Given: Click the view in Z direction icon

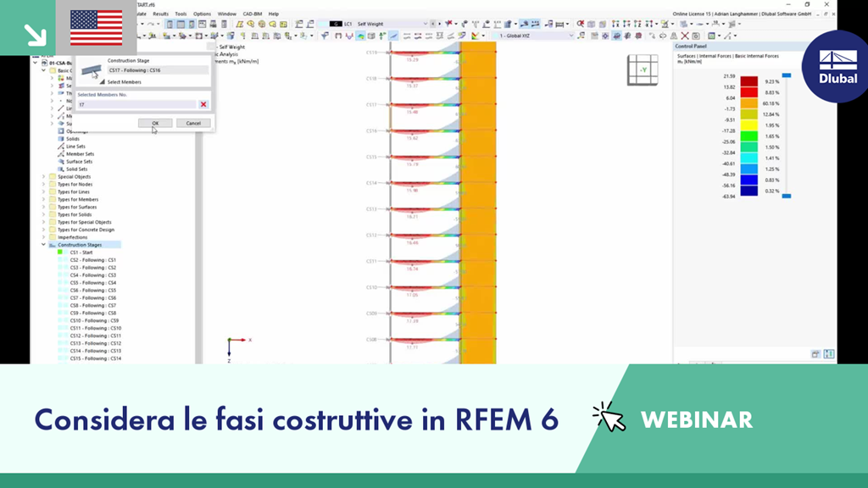Looking at the screenshot, I should [637, 24].
